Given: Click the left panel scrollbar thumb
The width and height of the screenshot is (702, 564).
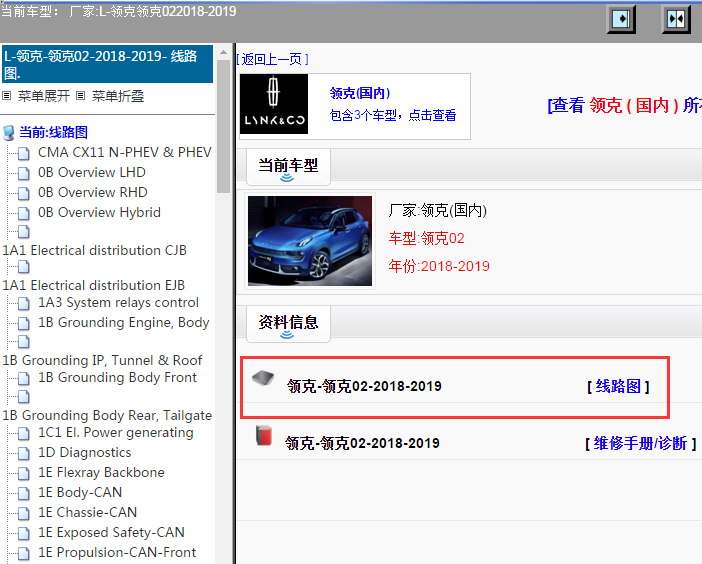Looking at the screenshot, I should coord(223,126).
